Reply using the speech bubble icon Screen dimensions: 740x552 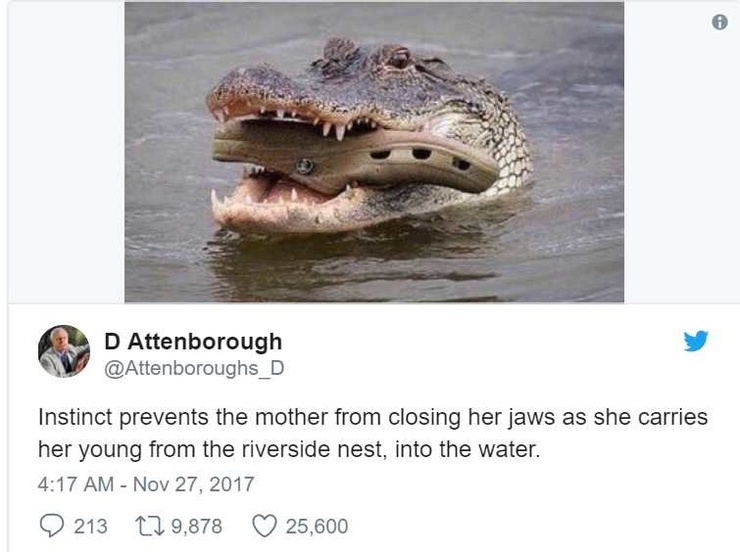pos(51,526)
